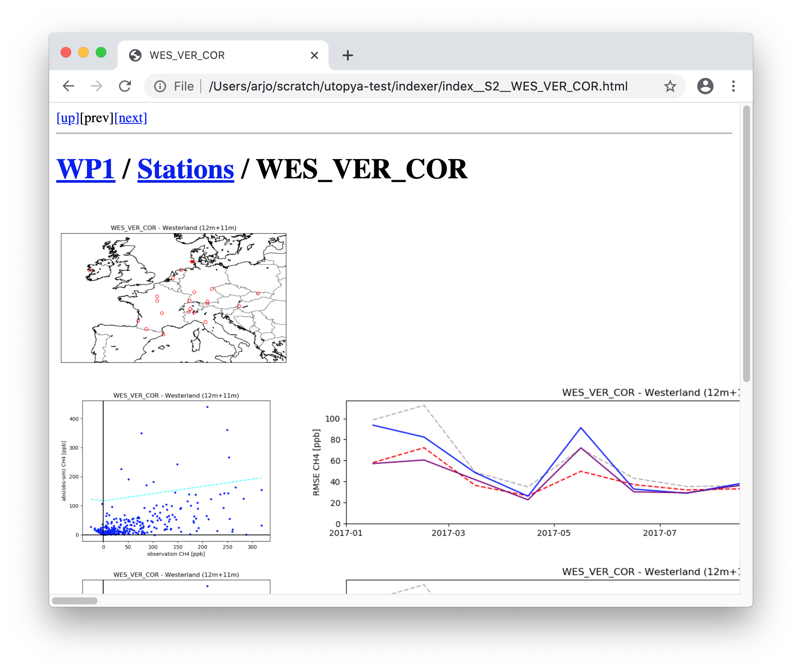This screenshot has width=802, height=672.
Task: Click the 'File' label in address bar
Action: [184, 87]
